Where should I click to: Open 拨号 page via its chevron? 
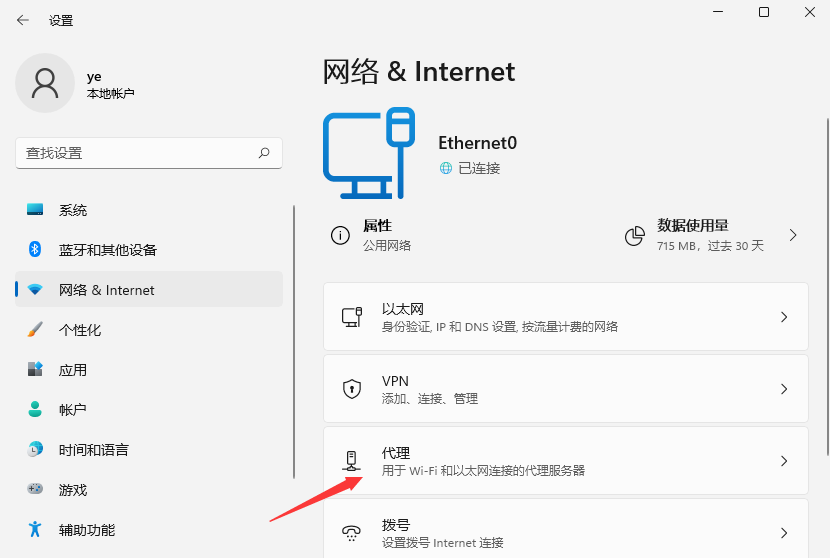784,533
